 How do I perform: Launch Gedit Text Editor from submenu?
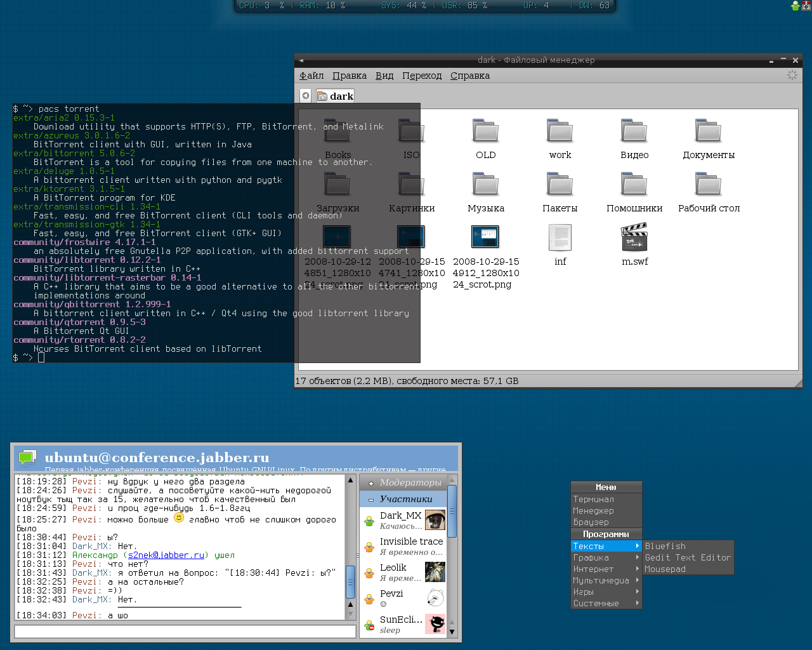(688, 557)
